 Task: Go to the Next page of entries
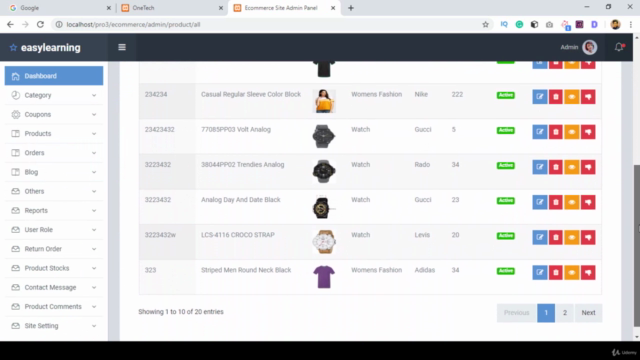588,313
